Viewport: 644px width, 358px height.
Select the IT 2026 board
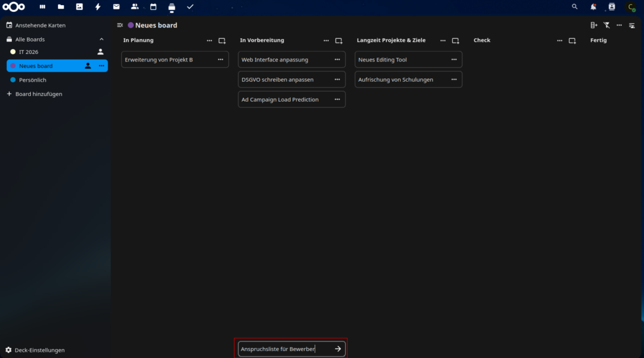click(29, 52)
